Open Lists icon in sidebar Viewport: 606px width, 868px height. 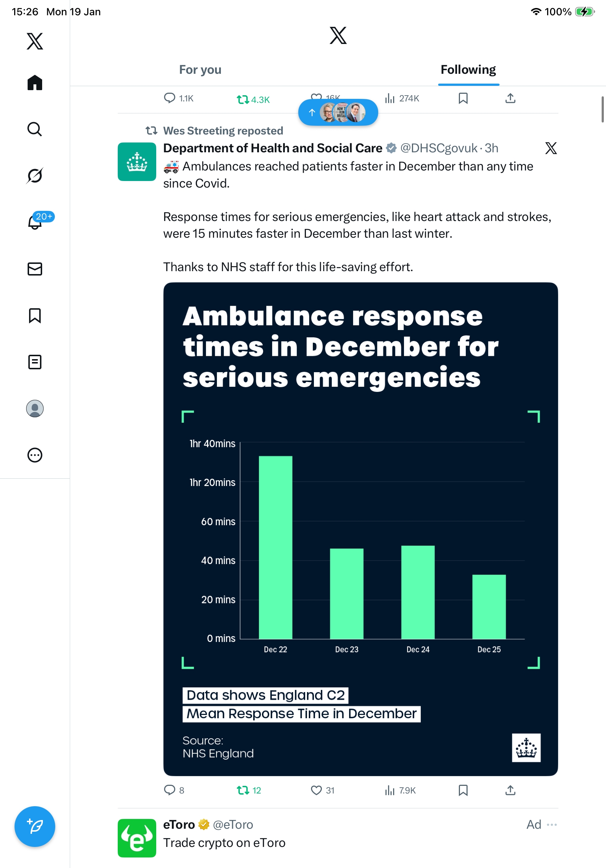35,362
